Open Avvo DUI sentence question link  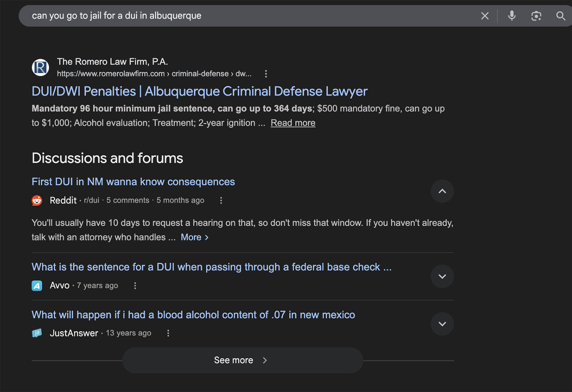pyautogui.click(x=211, y=267)
